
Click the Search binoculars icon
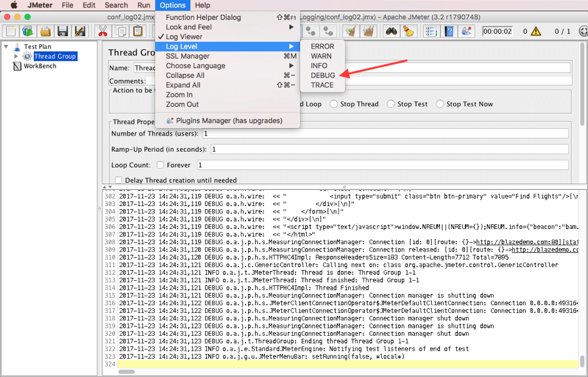point(392,31)
